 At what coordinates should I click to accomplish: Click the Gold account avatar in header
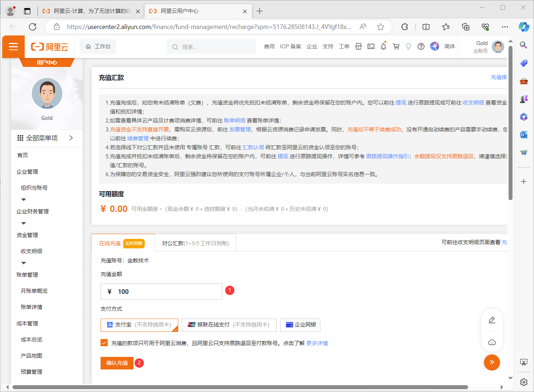point(498,47)
